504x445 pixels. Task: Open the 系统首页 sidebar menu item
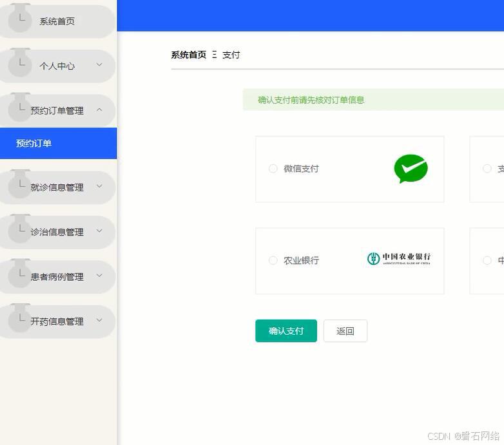(x=57, y=21)
